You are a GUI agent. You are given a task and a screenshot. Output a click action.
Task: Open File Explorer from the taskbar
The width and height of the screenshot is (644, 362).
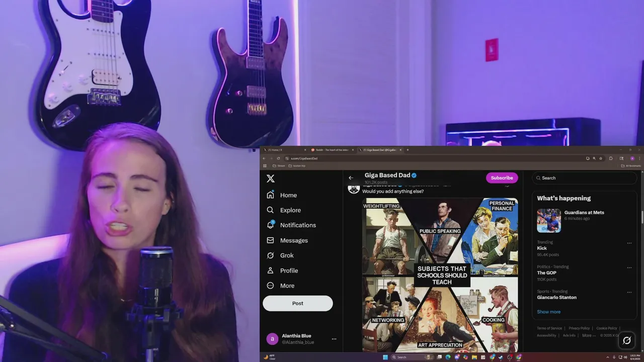474,357
